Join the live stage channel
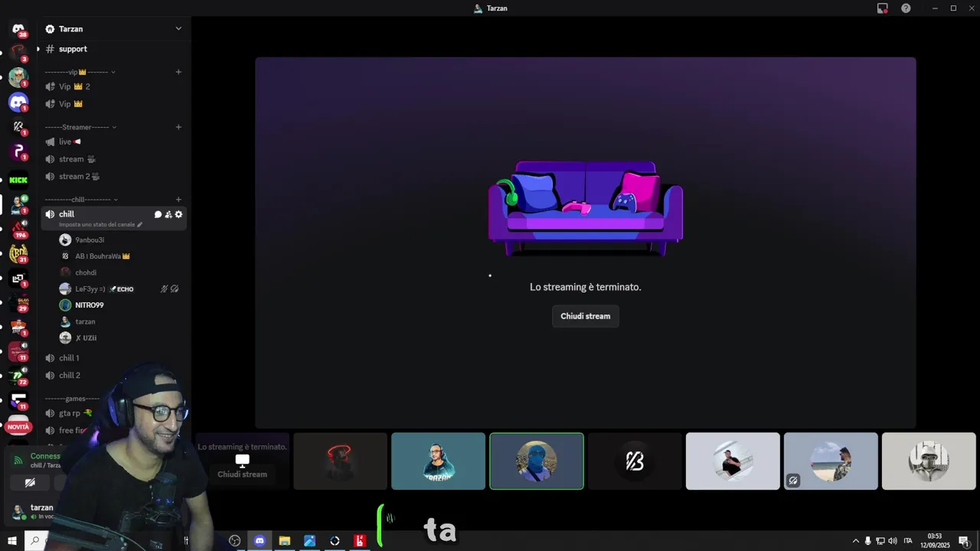Image resolution: width=980 pixels, height=551 pixels. tap(113, 142)
